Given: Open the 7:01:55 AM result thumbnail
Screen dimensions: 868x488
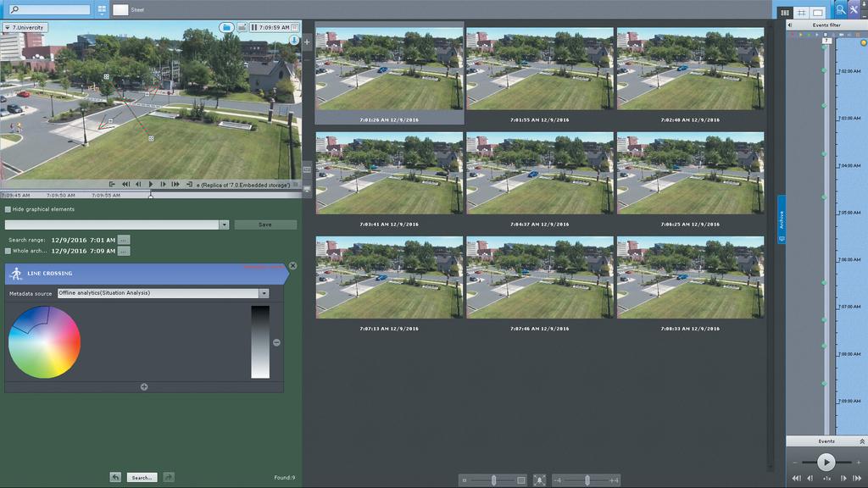Looking at the screenshot, I should (x=540, y=69).
